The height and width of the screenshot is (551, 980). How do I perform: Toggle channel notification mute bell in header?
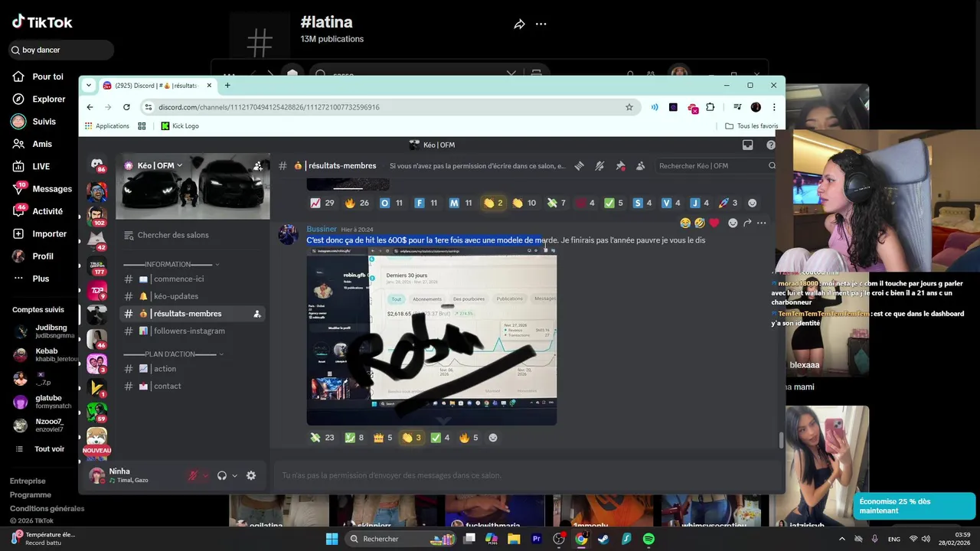tap(599, 165)
